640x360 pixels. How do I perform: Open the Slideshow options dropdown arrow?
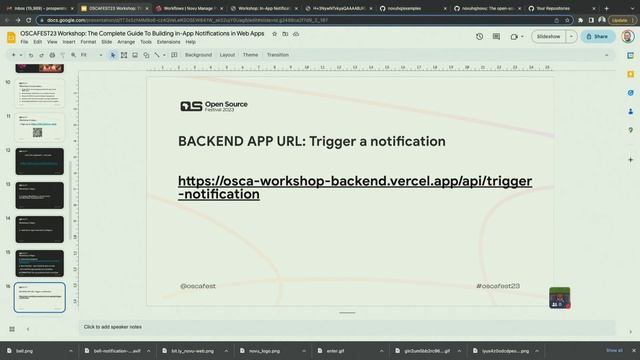pyautogui.click(x=571, y=36)
